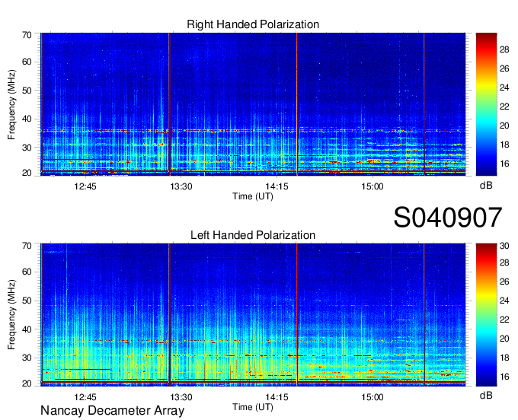Click the 50 MHz tick on Left Handed plot

(27, 301)
